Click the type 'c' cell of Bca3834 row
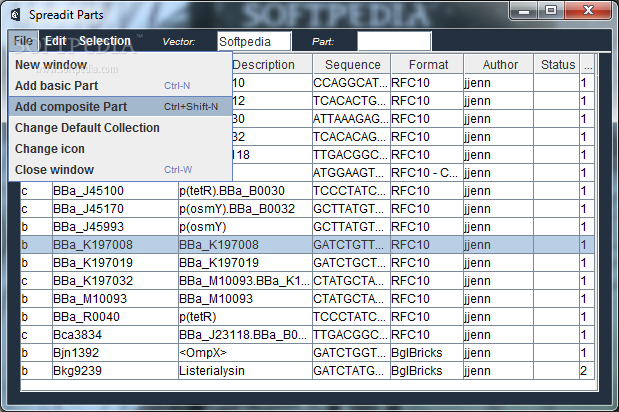 point(36,335)
